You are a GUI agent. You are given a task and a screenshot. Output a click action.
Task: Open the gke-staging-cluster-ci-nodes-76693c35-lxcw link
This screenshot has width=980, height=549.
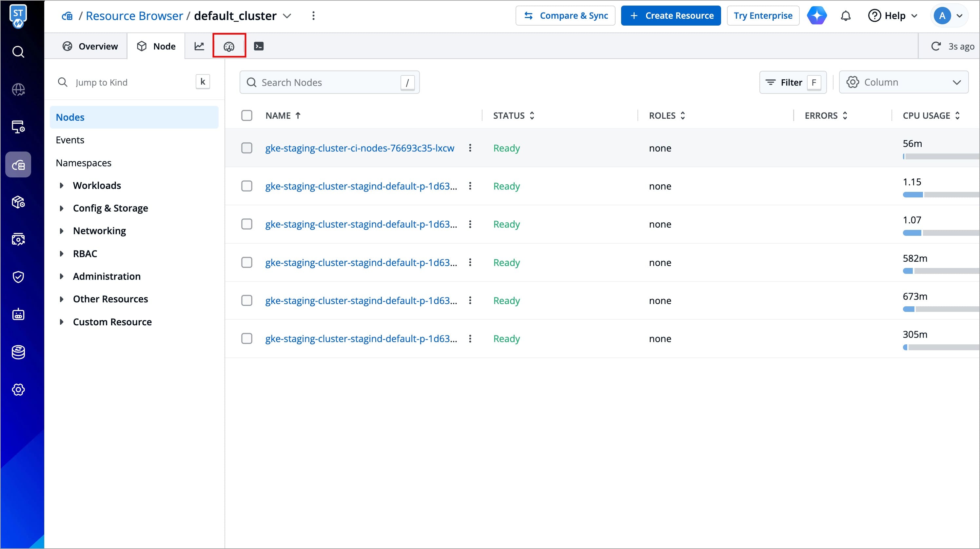(360, 148)
